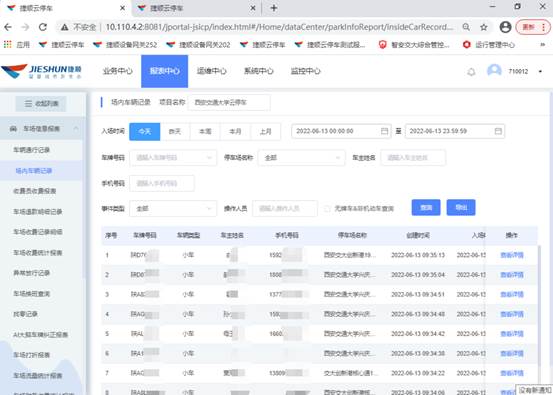This screenshot has width=553, height=395.
Task: Go to 监控中心 tab
Action: [x=305, y=71]
